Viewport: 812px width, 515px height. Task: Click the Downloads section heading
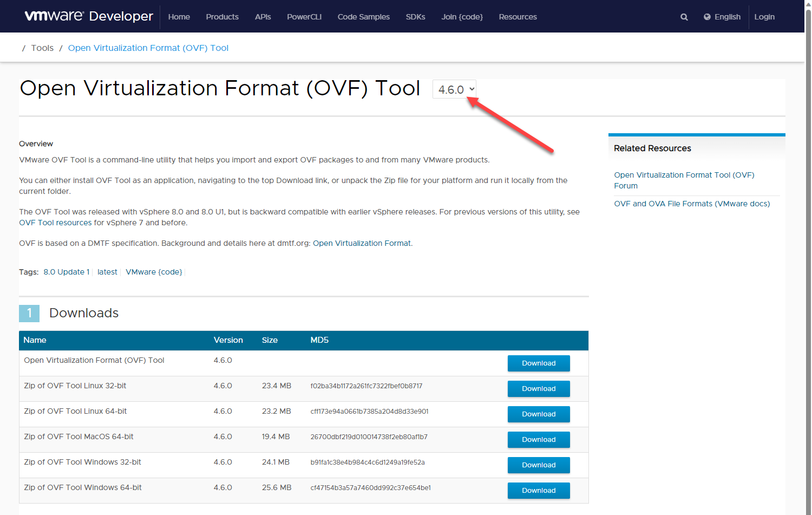point(84,313)
